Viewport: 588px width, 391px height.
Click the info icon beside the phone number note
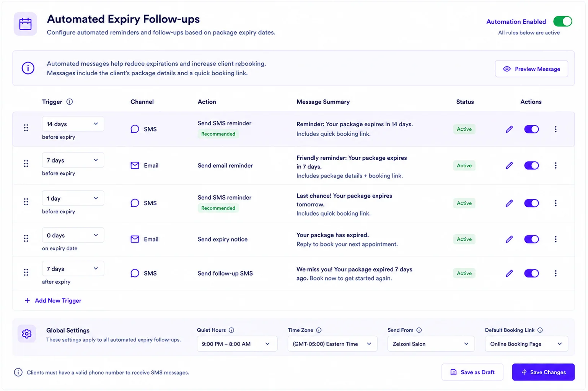tap(18, 372)
